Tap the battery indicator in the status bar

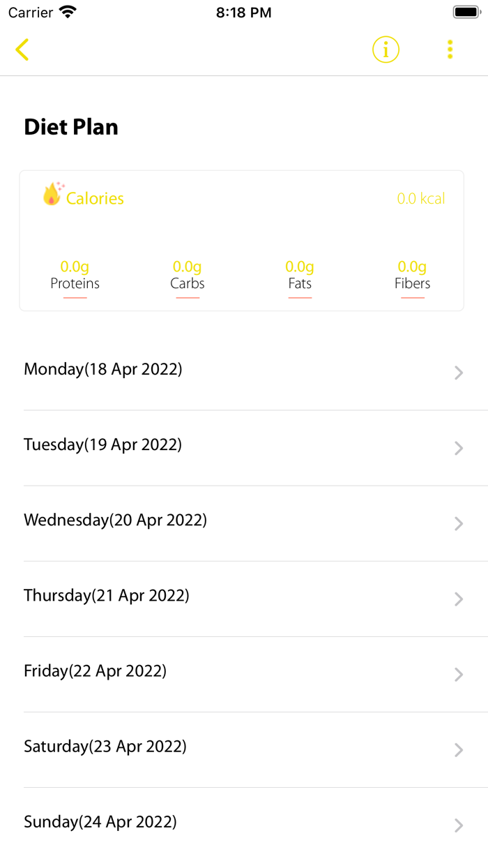click(463, 11)
